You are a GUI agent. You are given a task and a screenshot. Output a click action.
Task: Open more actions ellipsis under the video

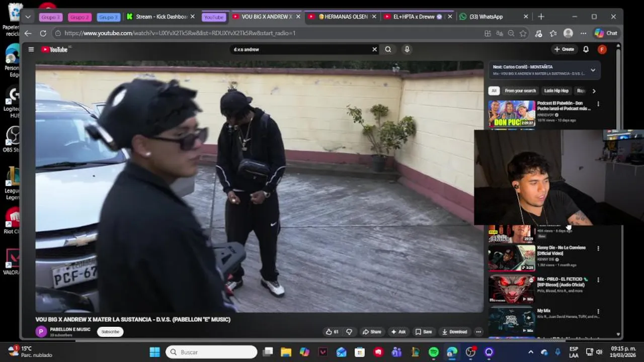478,332
